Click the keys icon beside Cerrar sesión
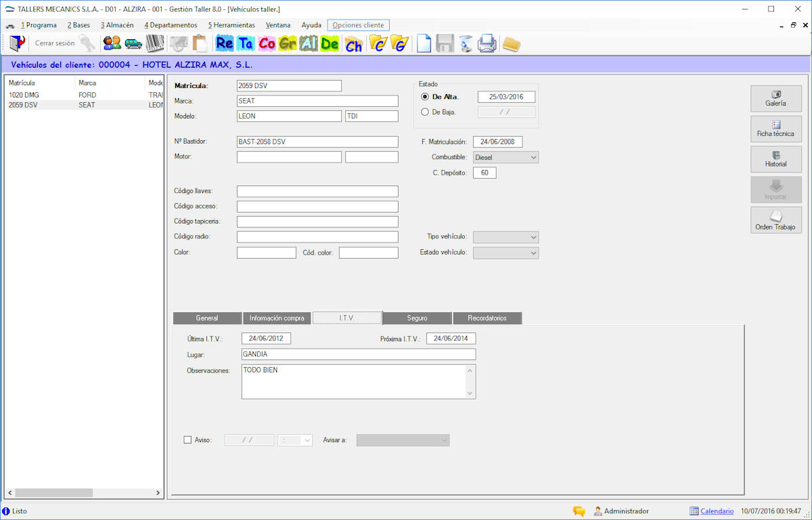This screenshot has height=520, width=812. tap(87, 43)
